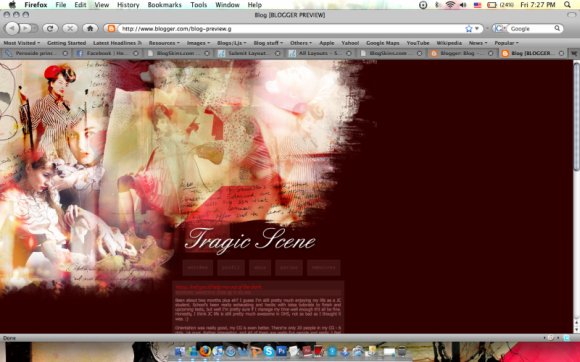Image resolution: width=580 pixels, height=362 pixels.
Task: Open the Google Maps bookmark
Action: 382,43
